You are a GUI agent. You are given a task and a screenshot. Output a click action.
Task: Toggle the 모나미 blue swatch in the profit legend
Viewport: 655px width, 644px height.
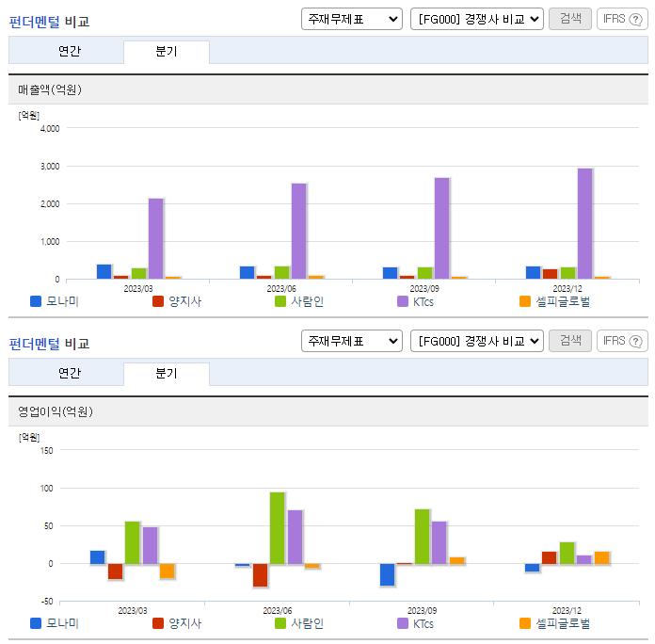[36, 623]
